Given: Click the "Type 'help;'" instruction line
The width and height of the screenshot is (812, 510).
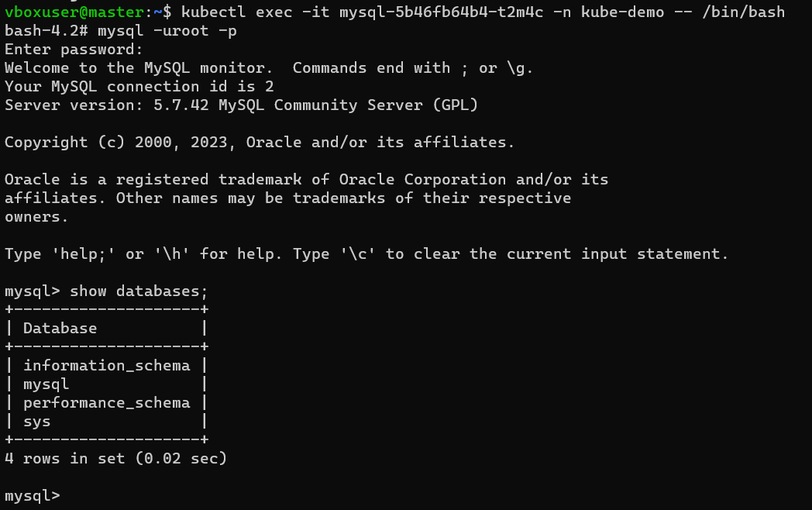Looking at the screenshot, I should (366, 254).
